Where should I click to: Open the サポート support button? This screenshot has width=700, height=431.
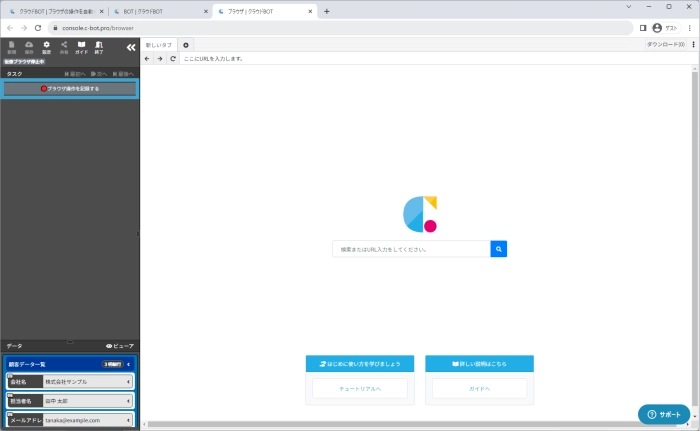coord(664,414)
